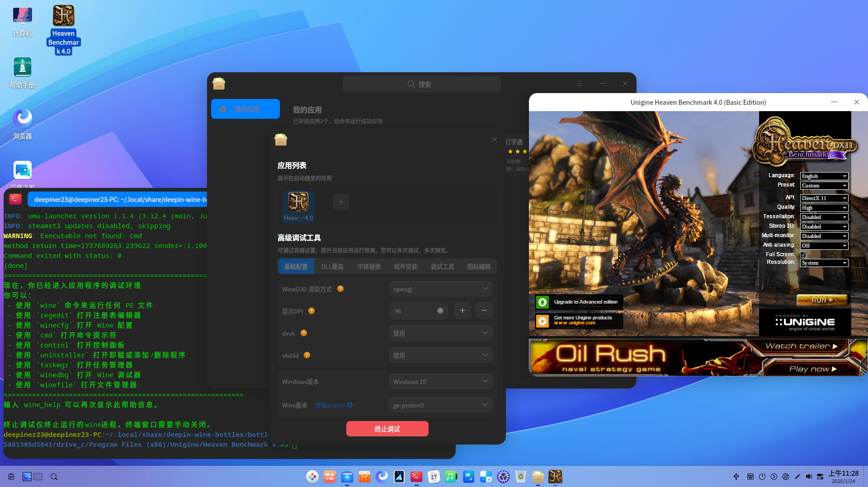The width and height of the screenshot is (868, 487).
Task: Click Upgrade to Advanced edition icon
Action: pyautogui.click(x=542, y=302)
